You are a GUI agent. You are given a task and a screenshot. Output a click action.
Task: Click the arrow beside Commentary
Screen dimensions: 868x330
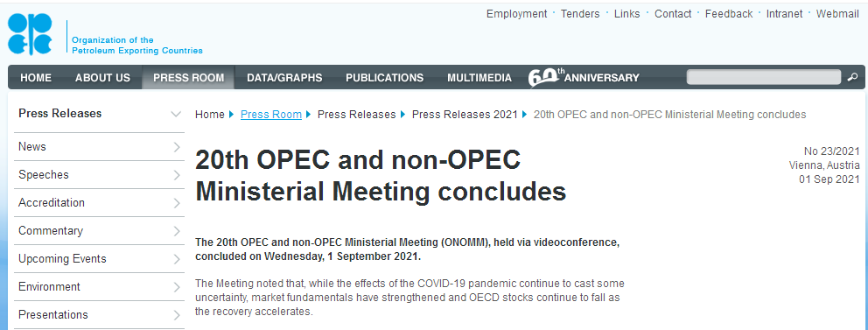click(177, 231)
